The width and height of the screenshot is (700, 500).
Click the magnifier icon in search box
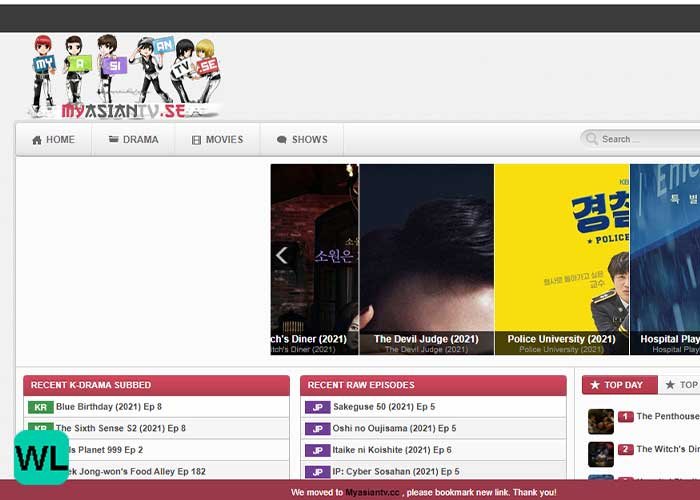coord(592,139)
